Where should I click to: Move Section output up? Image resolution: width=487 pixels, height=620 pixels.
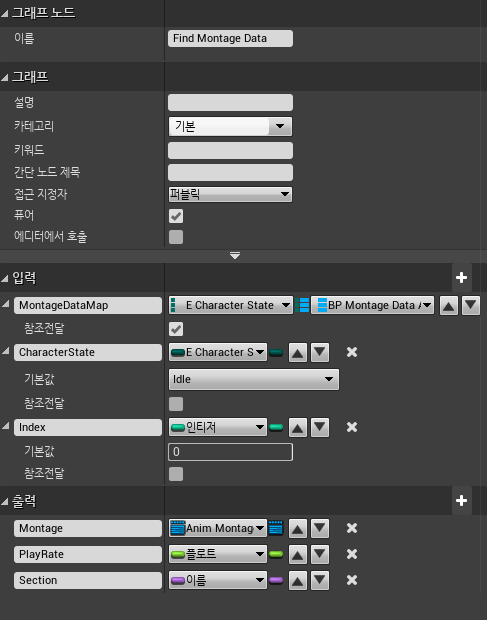pos(298,580)
